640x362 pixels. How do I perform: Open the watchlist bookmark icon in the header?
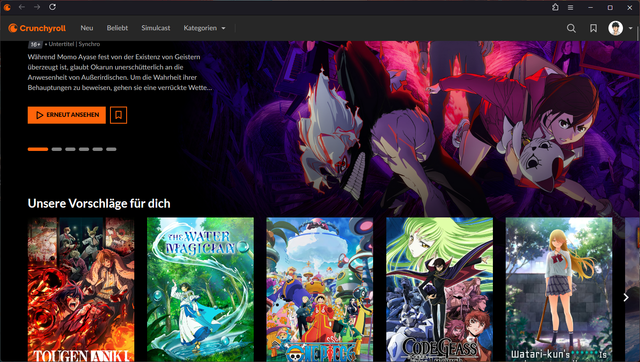point(593,28)
